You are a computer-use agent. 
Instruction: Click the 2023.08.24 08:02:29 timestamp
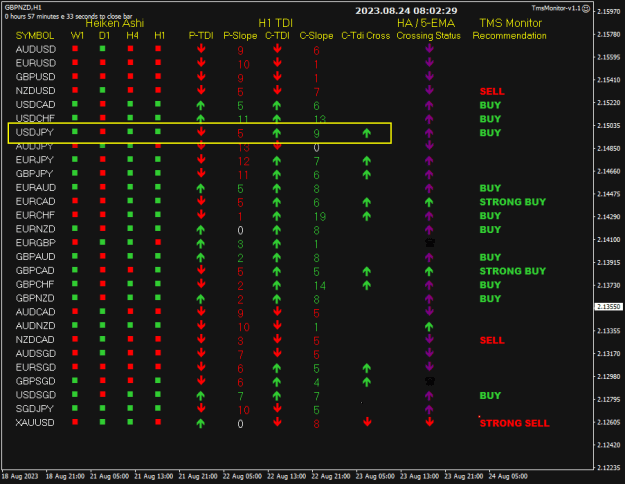coord(406,11)
